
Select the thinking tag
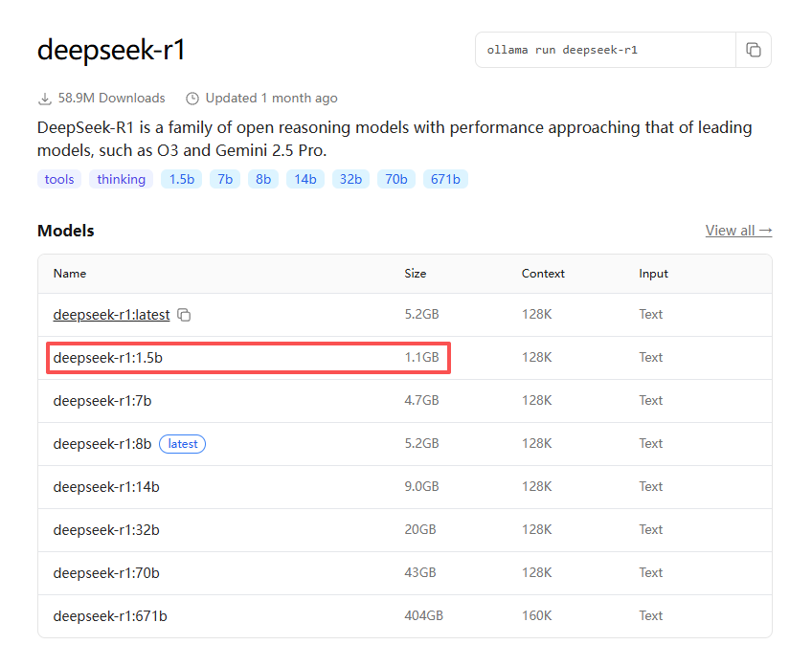pyautogui.click(x=122, y=179)
